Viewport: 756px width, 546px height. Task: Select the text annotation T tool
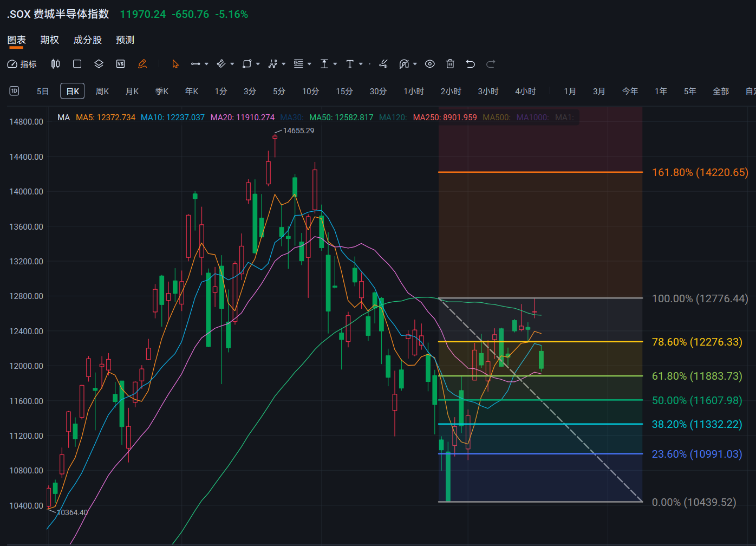click(x=350, y=64)
